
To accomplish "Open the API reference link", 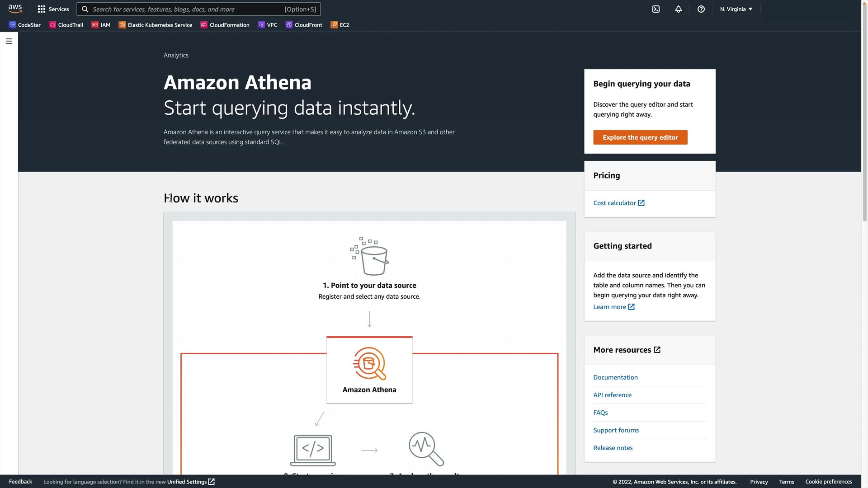I will [612, 395].
